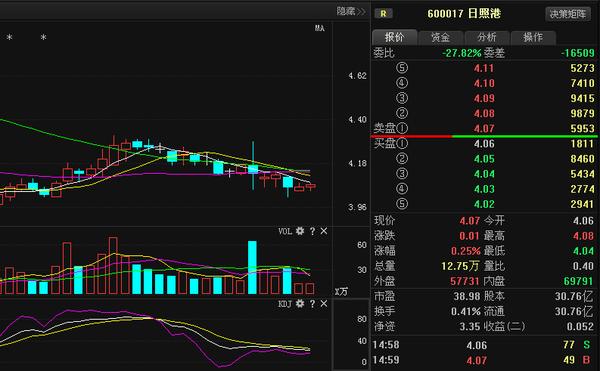Click the 现价 value 4.07
The height and width of the screenshot is (371, 600).
[470, 221]
